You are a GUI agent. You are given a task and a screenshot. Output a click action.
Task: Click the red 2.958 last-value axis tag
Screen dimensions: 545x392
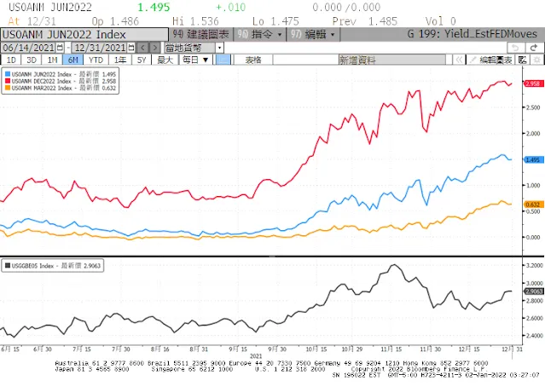533,84
